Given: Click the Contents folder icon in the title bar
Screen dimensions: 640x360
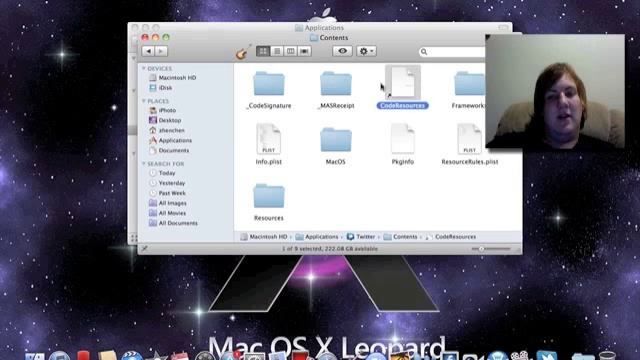Looking at the screenshot, I should pos(313,38).
